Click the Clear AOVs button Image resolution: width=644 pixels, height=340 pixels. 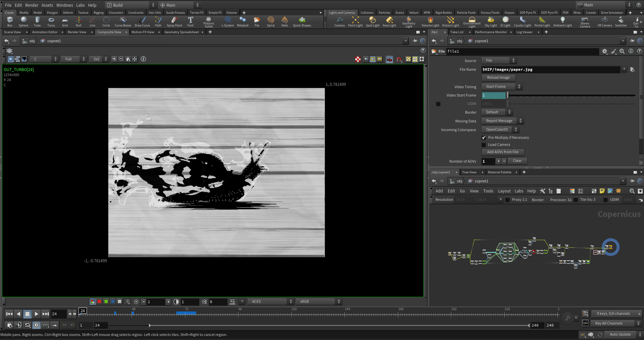[517, 161]
